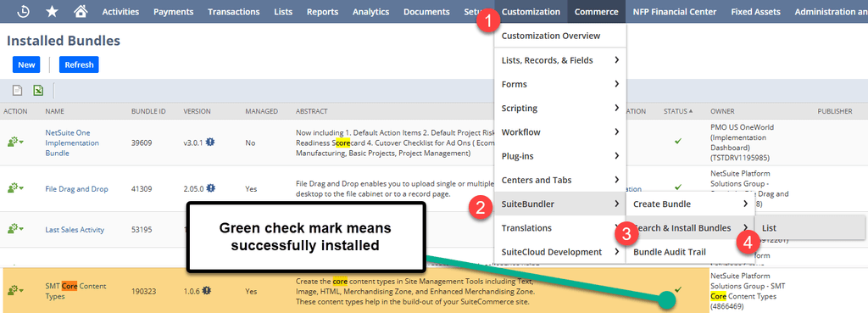This screenshot has width=868, height=313.
Task: Select List under Search & Install Bundles
Action: click(810, 227)
